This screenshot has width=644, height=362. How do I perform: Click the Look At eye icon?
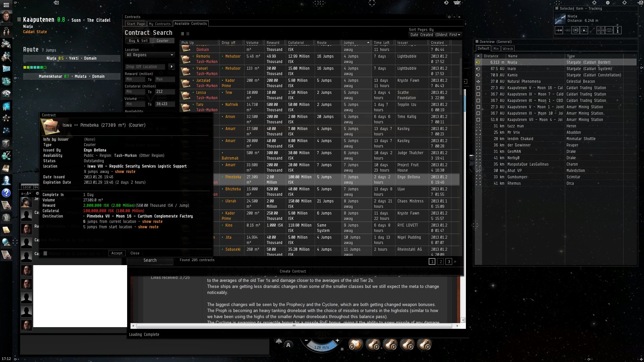point(609,31)
